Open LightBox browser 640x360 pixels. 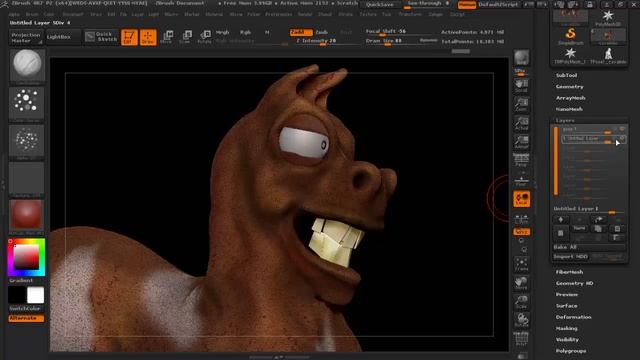tap(63, 37)
